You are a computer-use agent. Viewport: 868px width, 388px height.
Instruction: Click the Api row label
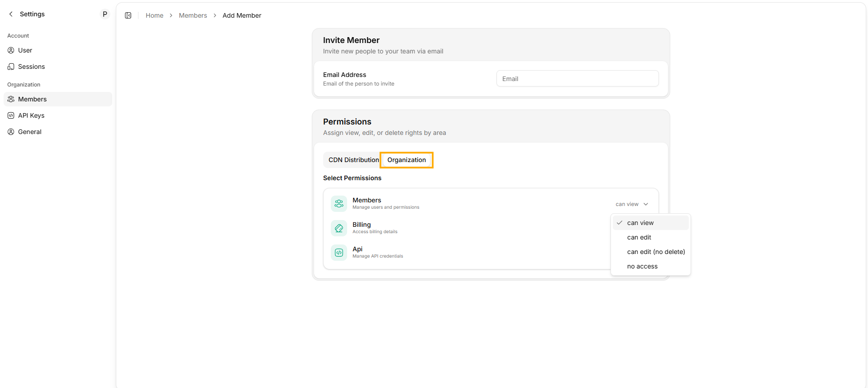358,249
